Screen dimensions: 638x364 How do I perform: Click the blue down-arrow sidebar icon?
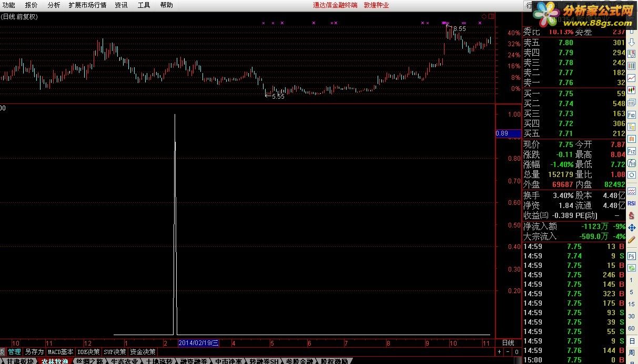point(631,42)
